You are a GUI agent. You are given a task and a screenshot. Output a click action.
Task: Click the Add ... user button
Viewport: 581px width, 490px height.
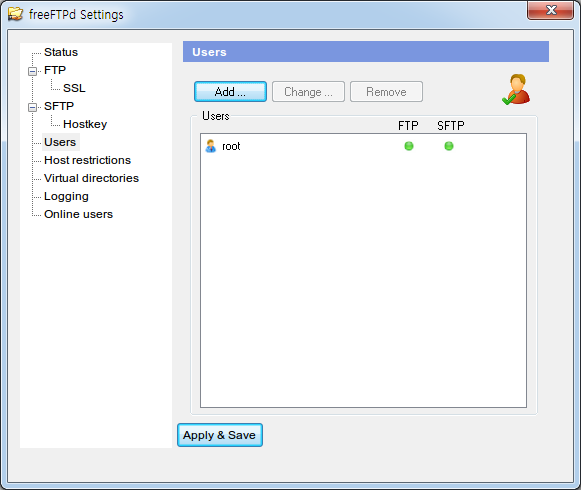[230, 92]
